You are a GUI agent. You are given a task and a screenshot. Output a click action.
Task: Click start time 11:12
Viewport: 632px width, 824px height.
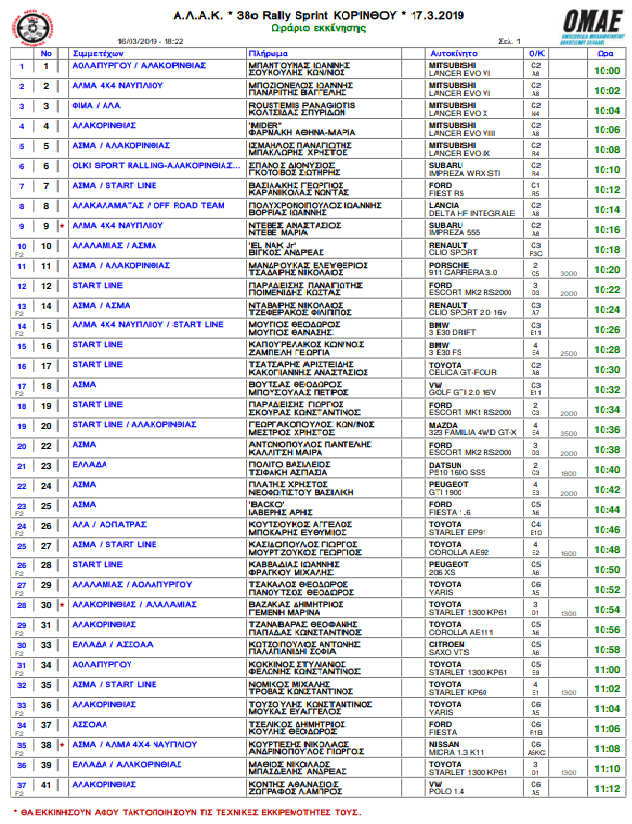(x=607, y=789)
